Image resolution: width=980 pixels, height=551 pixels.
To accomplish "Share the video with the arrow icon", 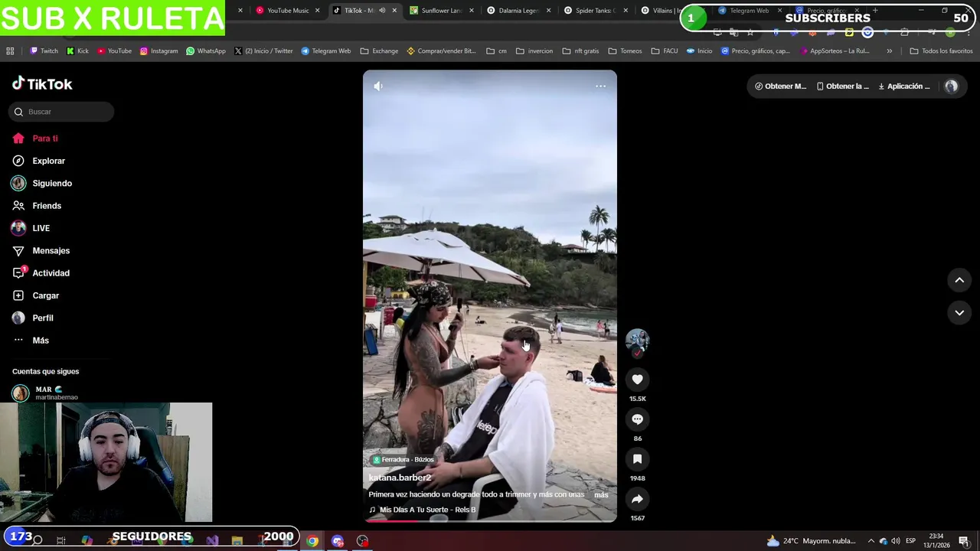I will pyautogui.click(x=637, y=499).
